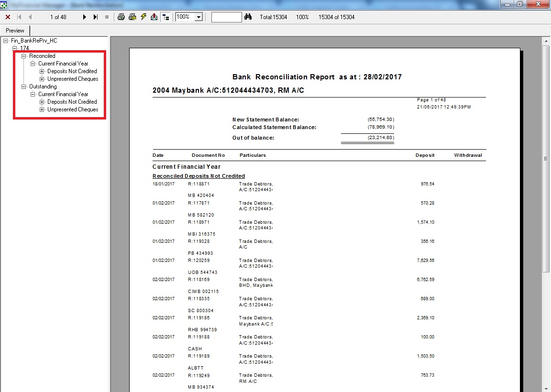Image resolution: width=551 pixels, height=392 pixels.
Task: Expand Deposits Not Credited under Reconciled
Action: 42,71
